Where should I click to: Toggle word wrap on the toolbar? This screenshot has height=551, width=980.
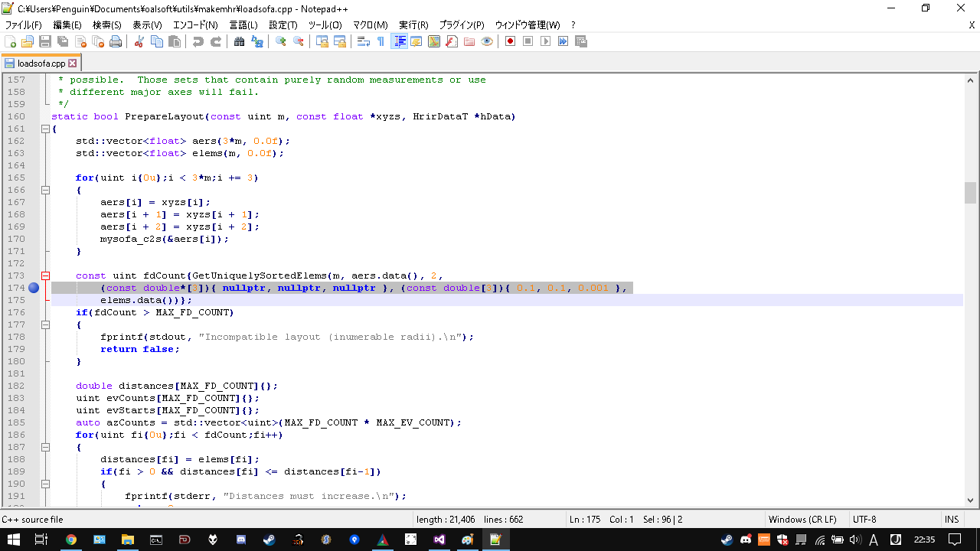click(x=361, y=41)
